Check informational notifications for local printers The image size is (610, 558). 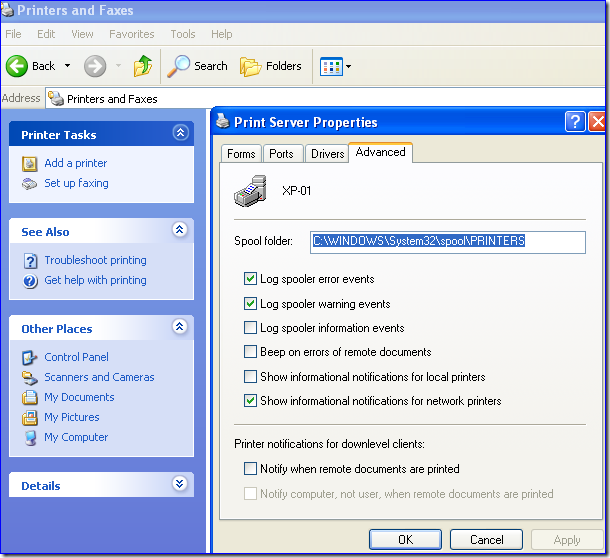pos(250,377)
